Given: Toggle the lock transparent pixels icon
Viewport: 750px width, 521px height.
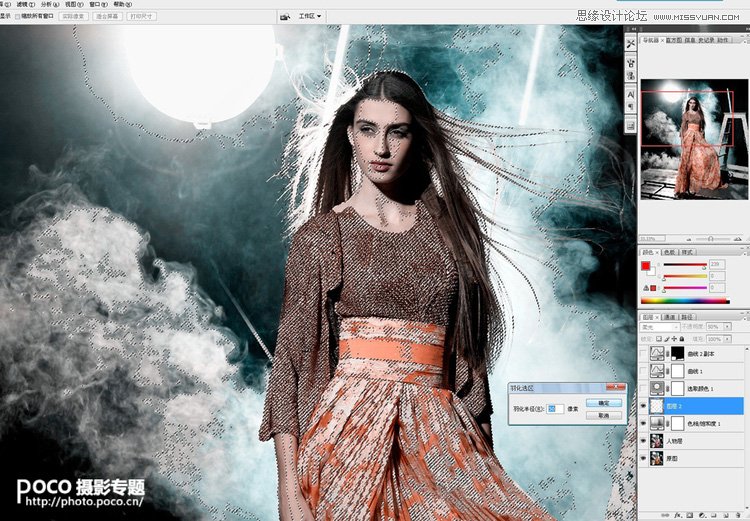Looking at the screenshot, I should (x=659, y=339).
